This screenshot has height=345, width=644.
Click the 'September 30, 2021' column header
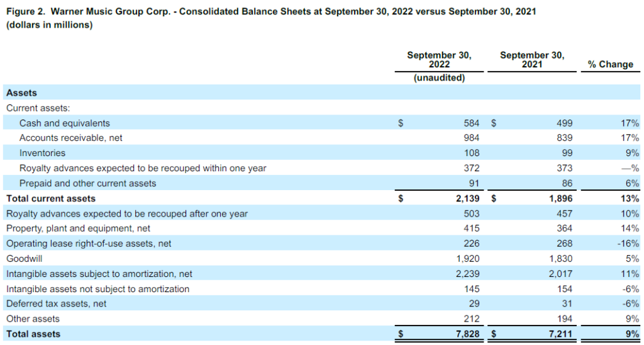(532, 60)
